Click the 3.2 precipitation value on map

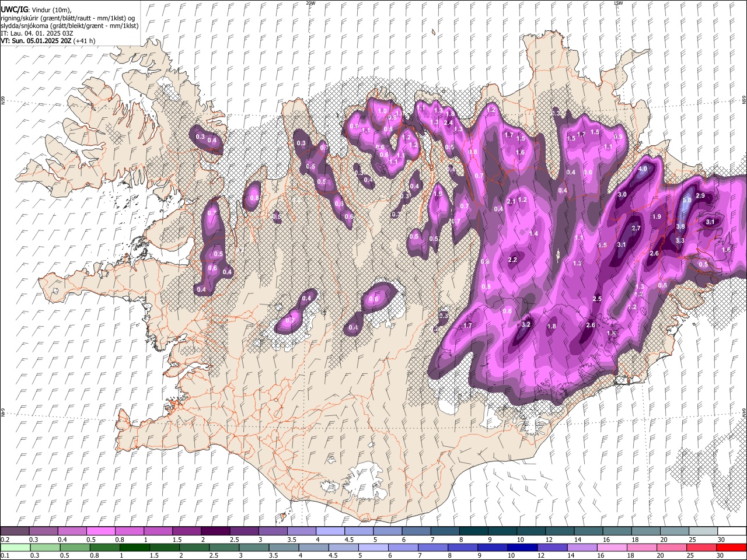pos(526,324)
